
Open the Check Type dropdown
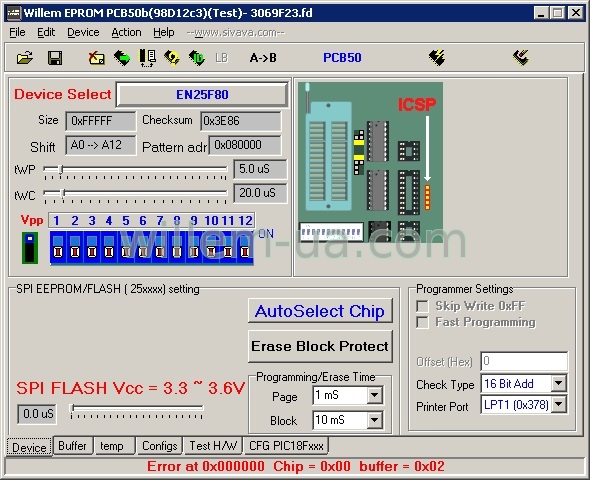[x=559, y=384]
